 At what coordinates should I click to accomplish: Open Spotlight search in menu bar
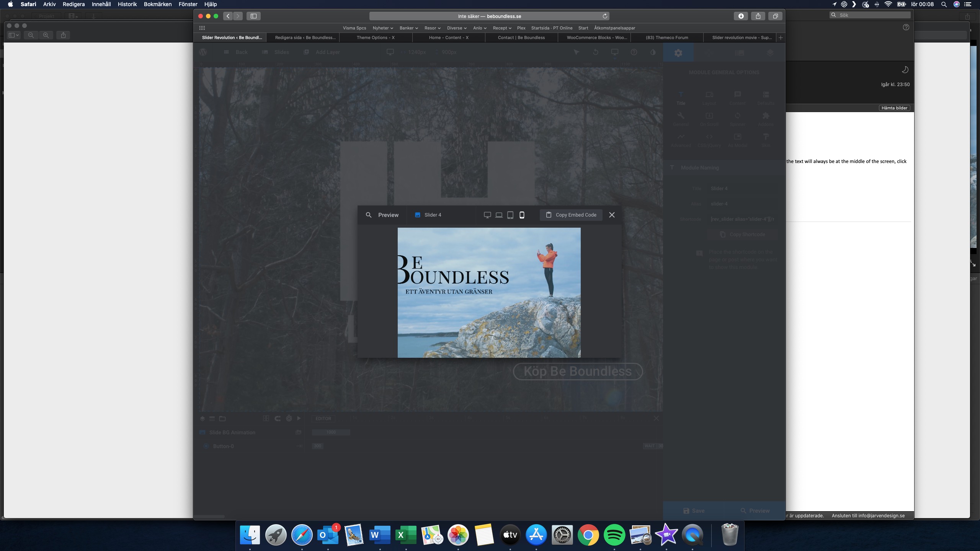[x=944, y=4]
